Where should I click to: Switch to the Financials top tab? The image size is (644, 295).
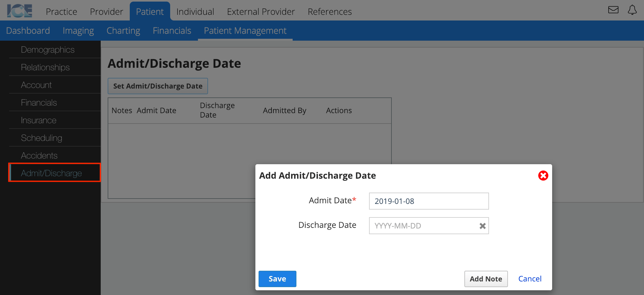click(172, 31)
